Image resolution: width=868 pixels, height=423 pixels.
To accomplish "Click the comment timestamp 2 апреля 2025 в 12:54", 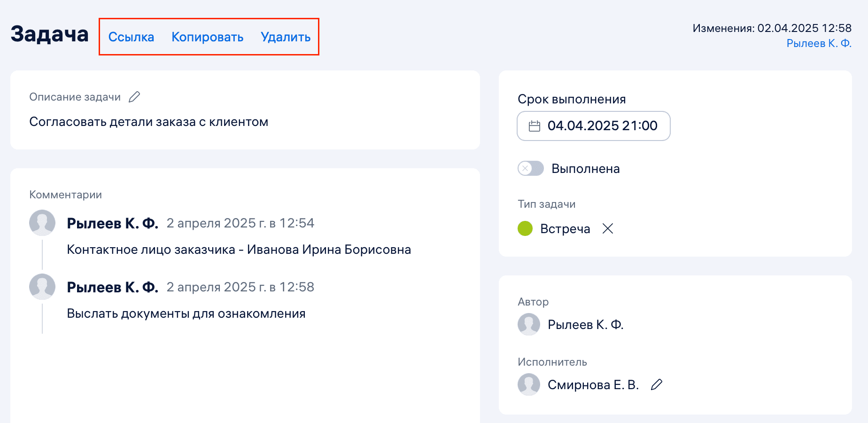I will tap(240, 223).
